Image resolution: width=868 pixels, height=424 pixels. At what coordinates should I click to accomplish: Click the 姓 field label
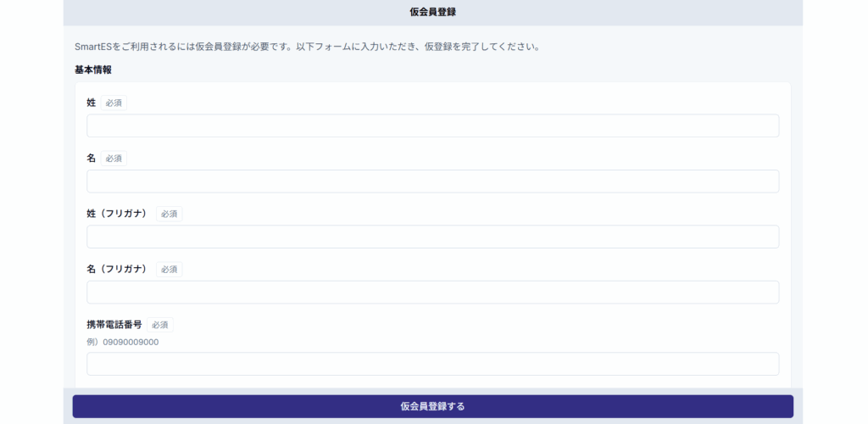(x=92, y=103)
